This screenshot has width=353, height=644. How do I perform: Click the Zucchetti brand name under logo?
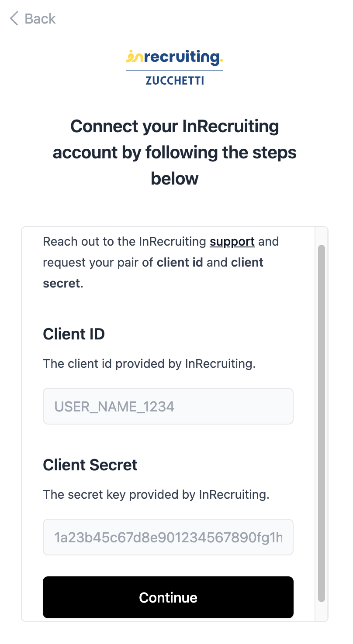(175, 80)
